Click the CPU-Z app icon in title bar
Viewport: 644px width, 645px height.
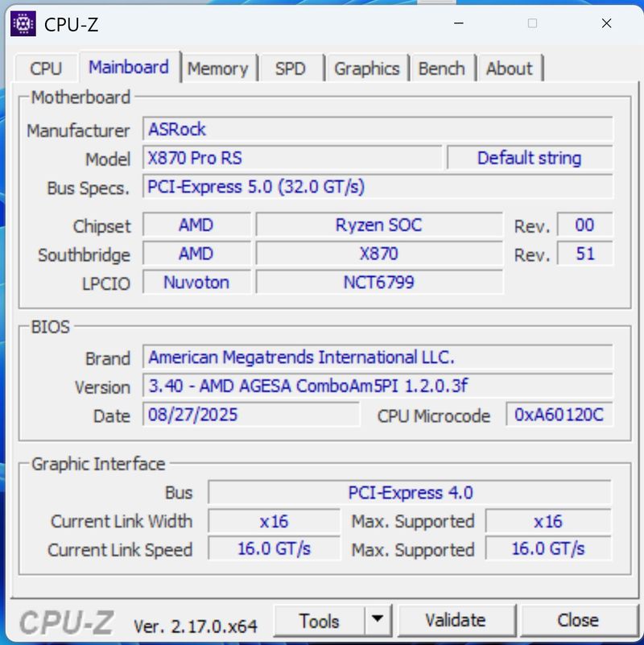23,24
